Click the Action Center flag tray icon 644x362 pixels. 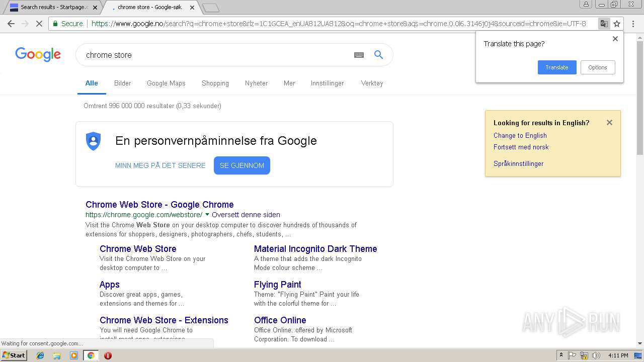[572, 355]
